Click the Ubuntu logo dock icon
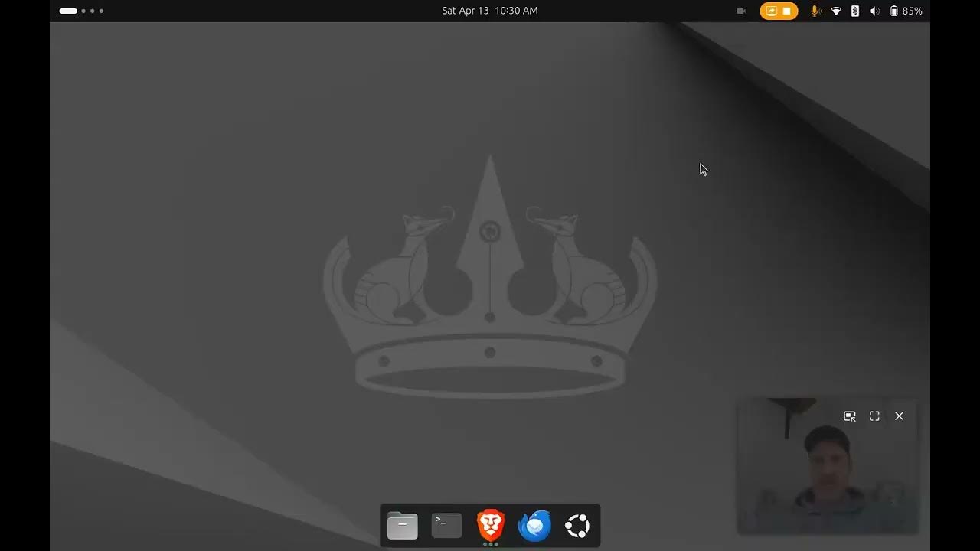 tap(577, 525)
